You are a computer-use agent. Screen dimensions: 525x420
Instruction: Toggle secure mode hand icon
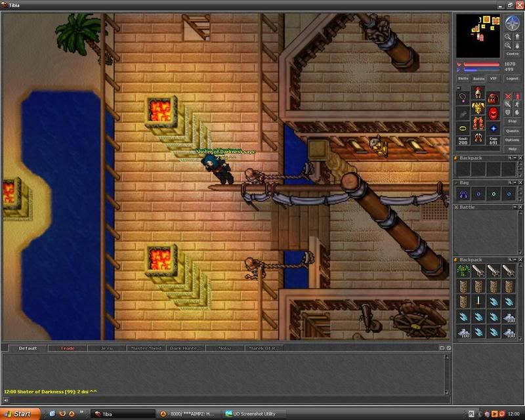(516, 112)
